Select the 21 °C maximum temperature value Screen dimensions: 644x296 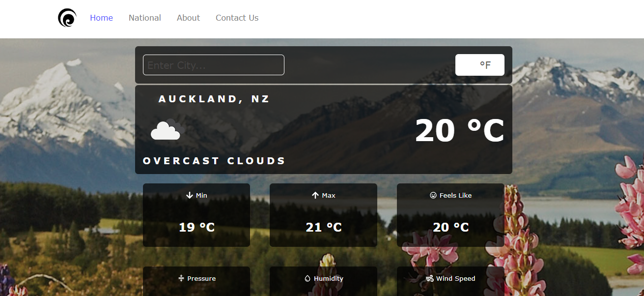(323, 227)
